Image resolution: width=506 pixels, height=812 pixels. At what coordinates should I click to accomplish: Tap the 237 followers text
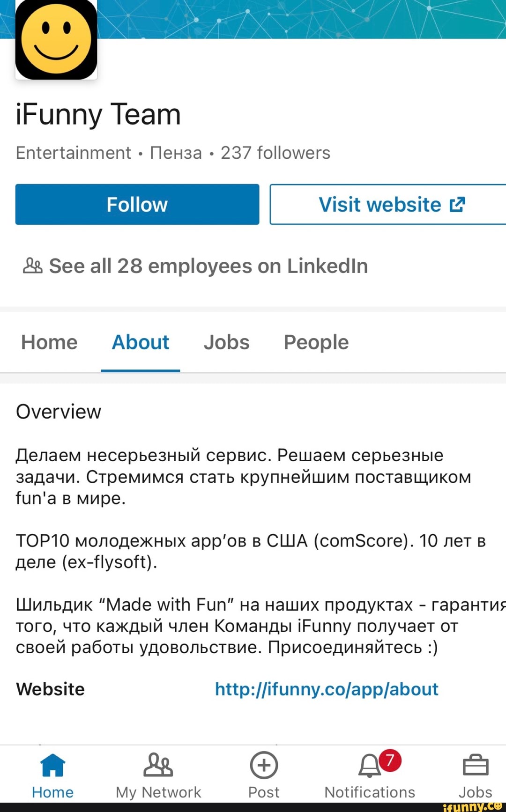[275, 153]
